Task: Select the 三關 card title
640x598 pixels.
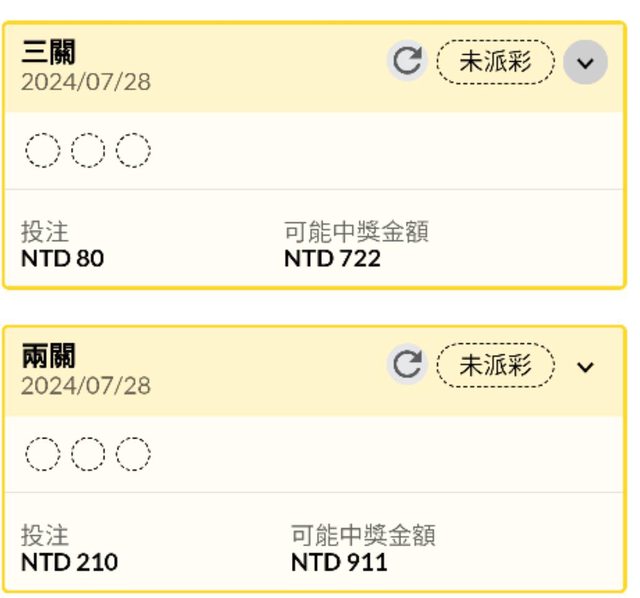Action: [48, 52]
